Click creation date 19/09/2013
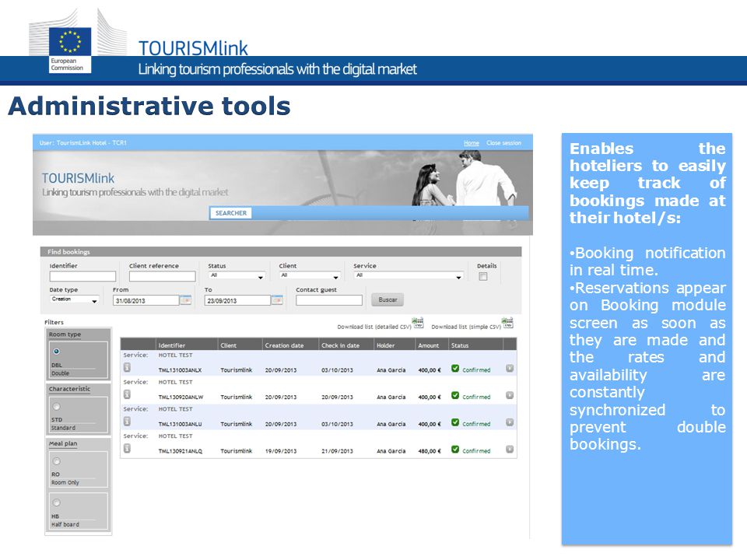The image size is (747, 560). 281,450
